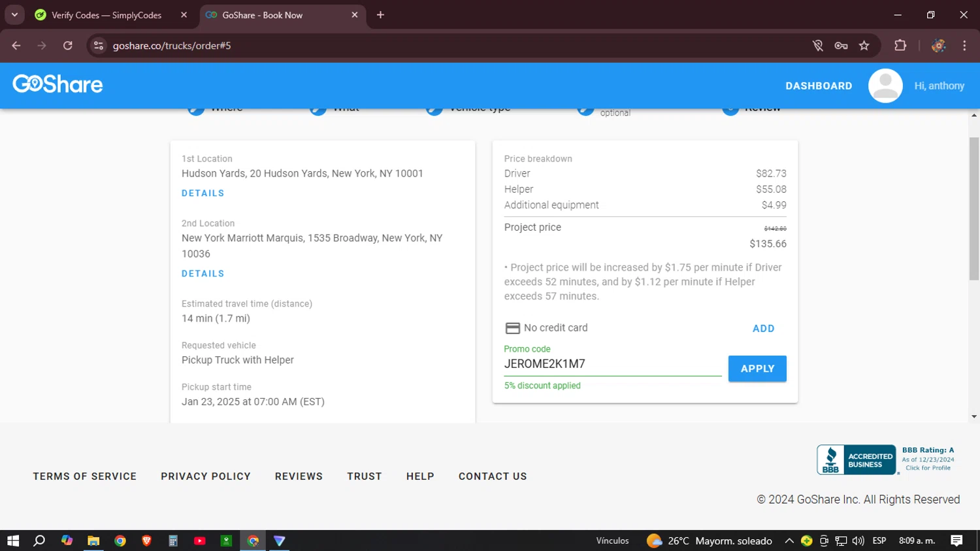Open DETAILS for 2nd Location
Screen dimensions: 980x551
tap(203, 274)
